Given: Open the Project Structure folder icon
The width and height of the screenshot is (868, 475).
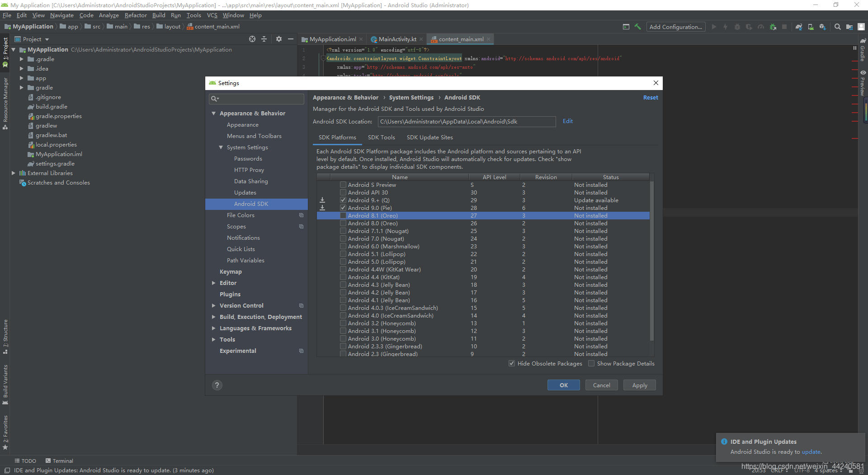Looking at the screenshot, I should coord(849,27).
